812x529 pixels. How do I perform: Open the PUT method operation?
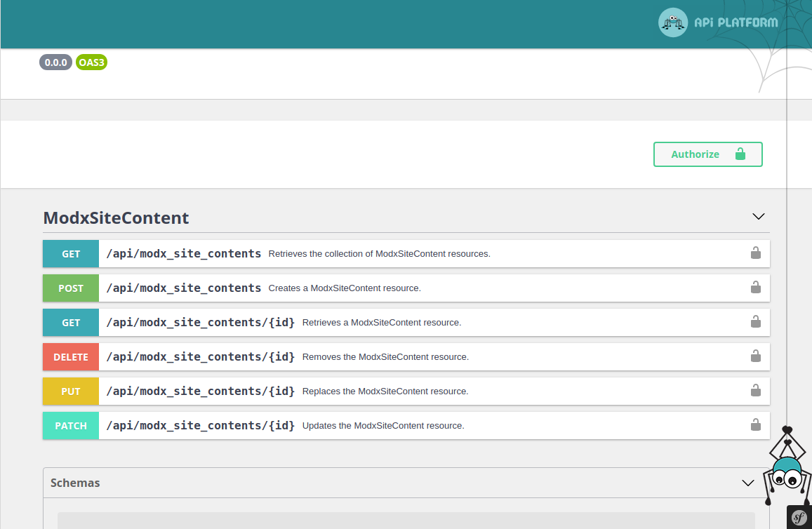coord(71,391)
